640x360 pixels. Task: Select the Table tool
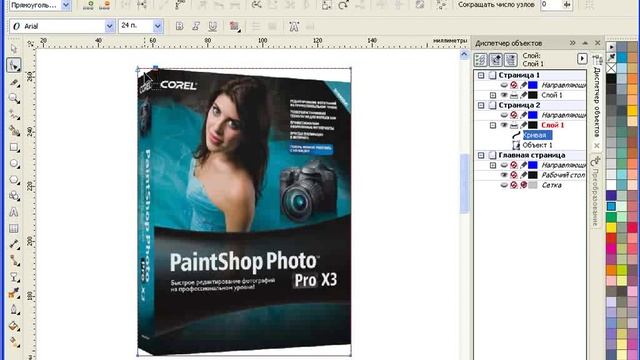click(x=14, y=229)
